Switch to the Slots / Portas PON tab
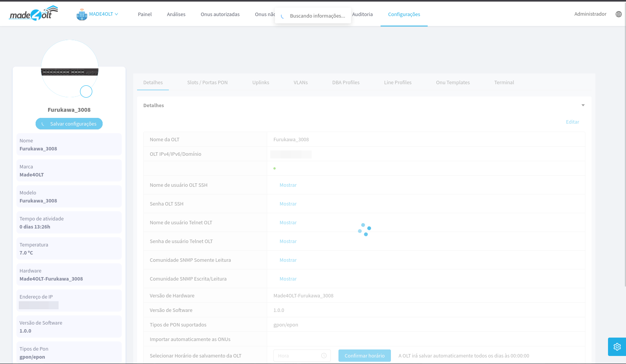626x364 pixels. coord(207,83)
